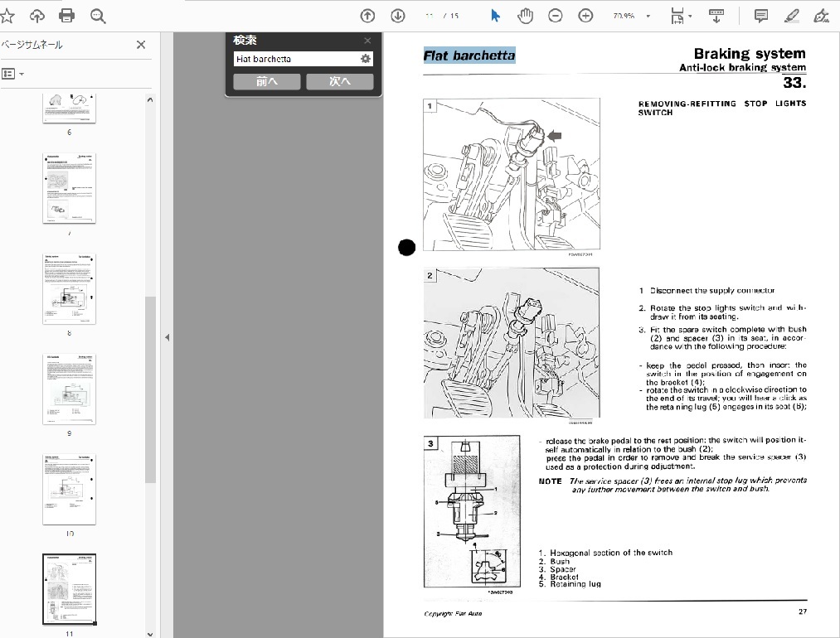The height and width of the screenshot is (638, 840).
Task: Open page 9 thumbnail
Action: [69, 389]
